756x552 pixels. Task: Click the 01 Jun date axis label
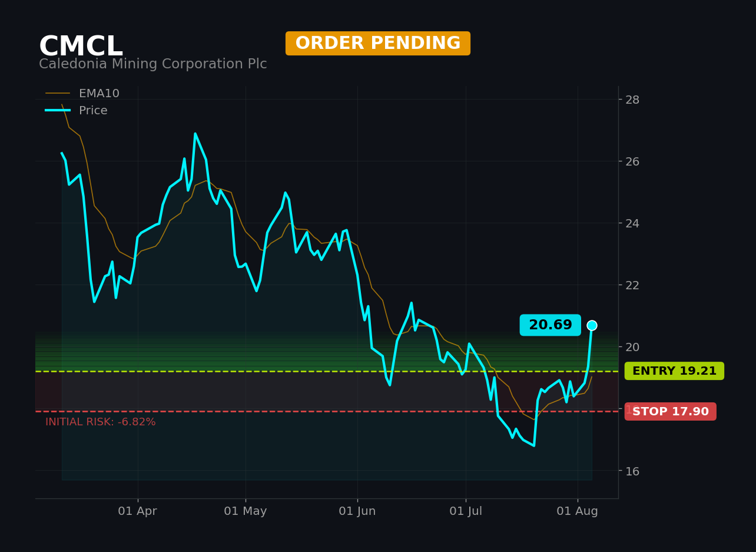pyautogui.click(x=357, y=511)
